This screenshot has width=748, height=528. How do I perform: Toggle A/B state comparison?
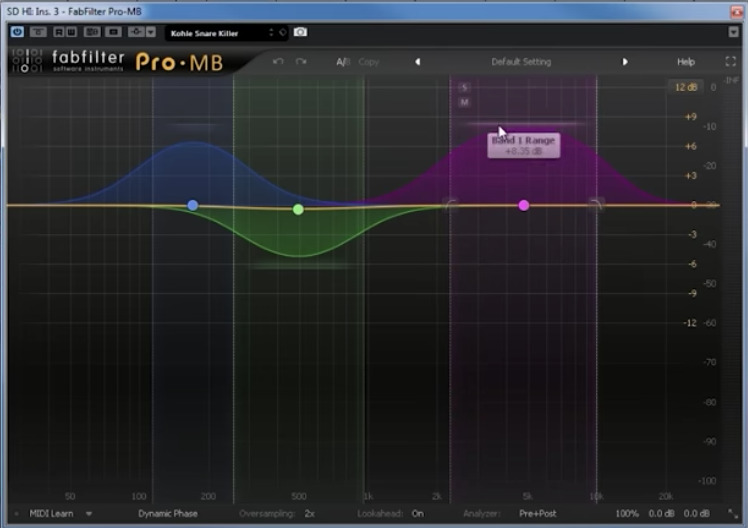(x=343, y=62)
